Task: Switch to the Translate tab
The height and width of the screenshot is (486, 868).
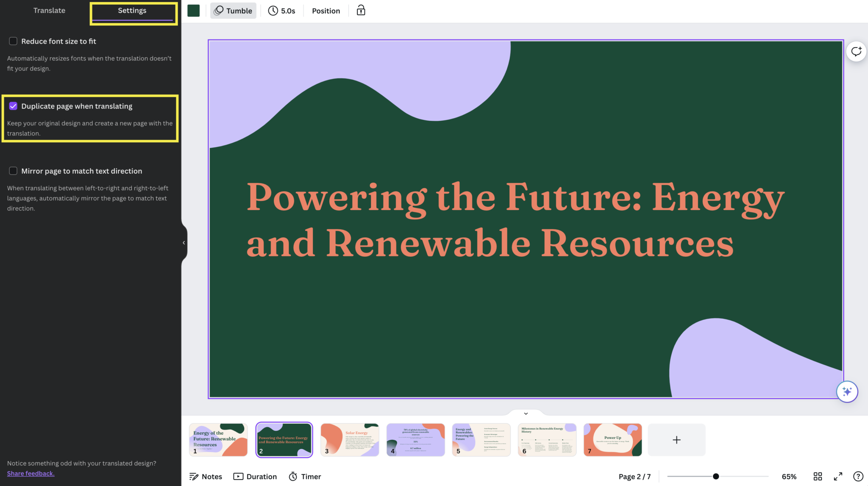Action: (x=49, y=11)
